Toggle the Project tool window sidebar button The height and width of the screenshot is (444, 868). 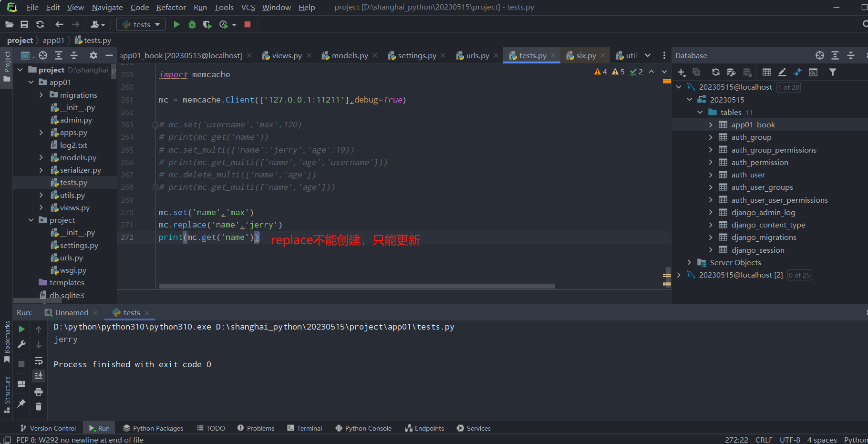pos(7,67)
